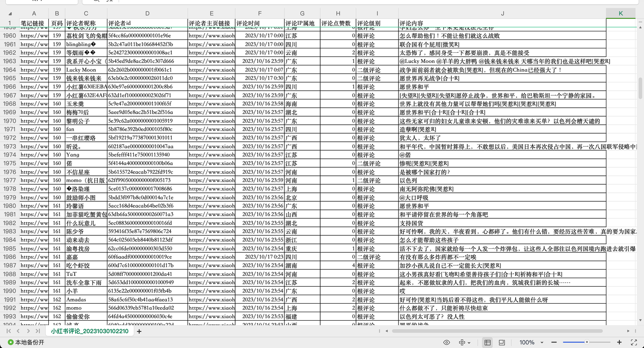Open the 100% zoom level dropdown
The height and width of the screenshot is (348, 644).
(530, 343)
